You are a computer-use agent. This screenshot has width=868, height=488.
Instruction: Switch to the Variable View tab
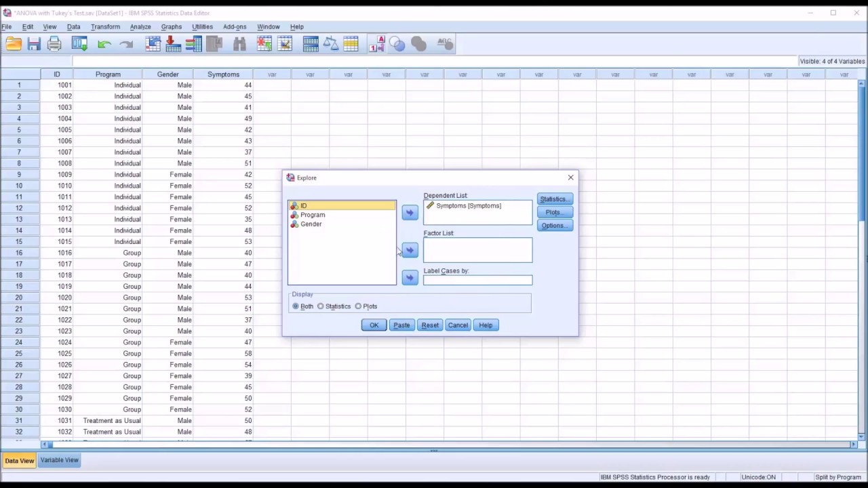point(60,460)
